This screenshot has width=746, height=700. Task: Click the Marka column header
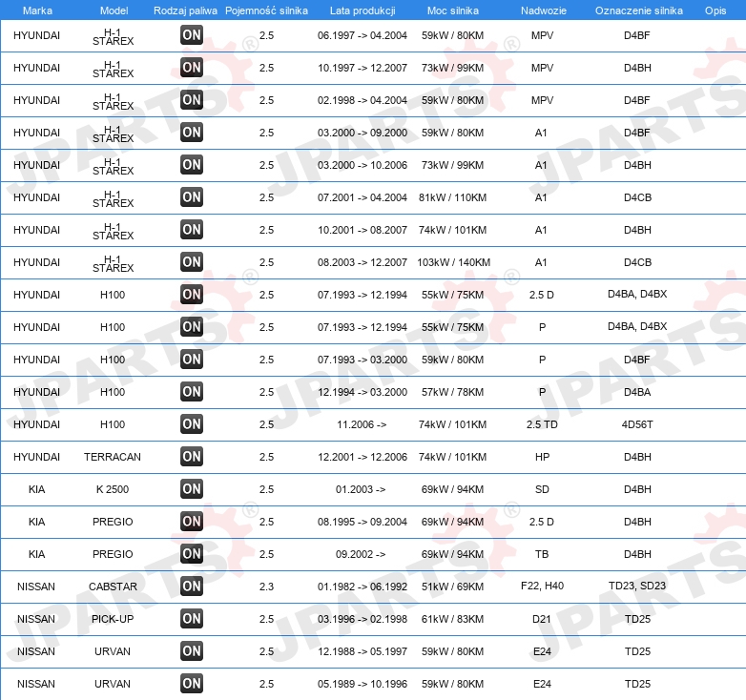pos(37,10)
